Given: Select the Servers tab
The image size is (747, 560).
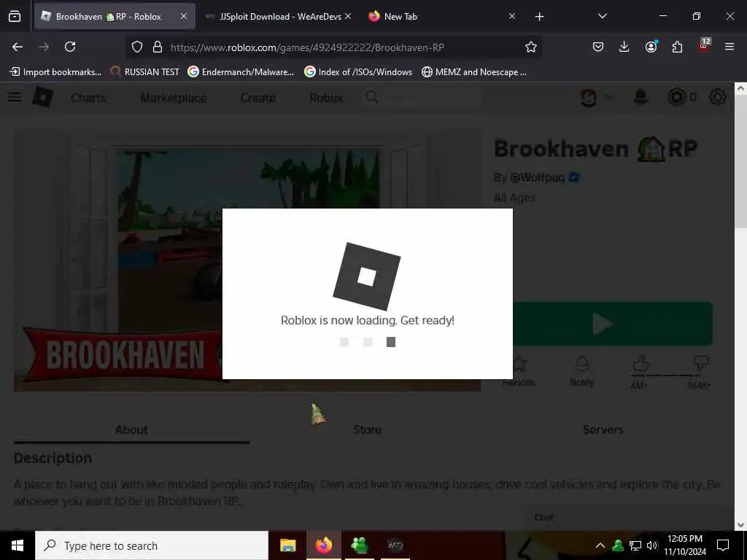Looking at the screenshot, I should click(603, 429).
